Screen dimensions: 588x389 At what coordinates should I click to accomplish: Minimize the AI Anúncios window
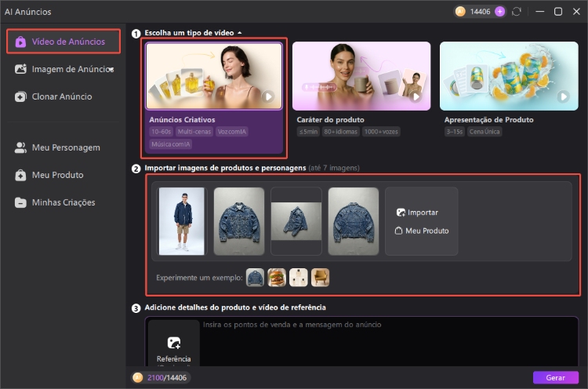[539, 12]
